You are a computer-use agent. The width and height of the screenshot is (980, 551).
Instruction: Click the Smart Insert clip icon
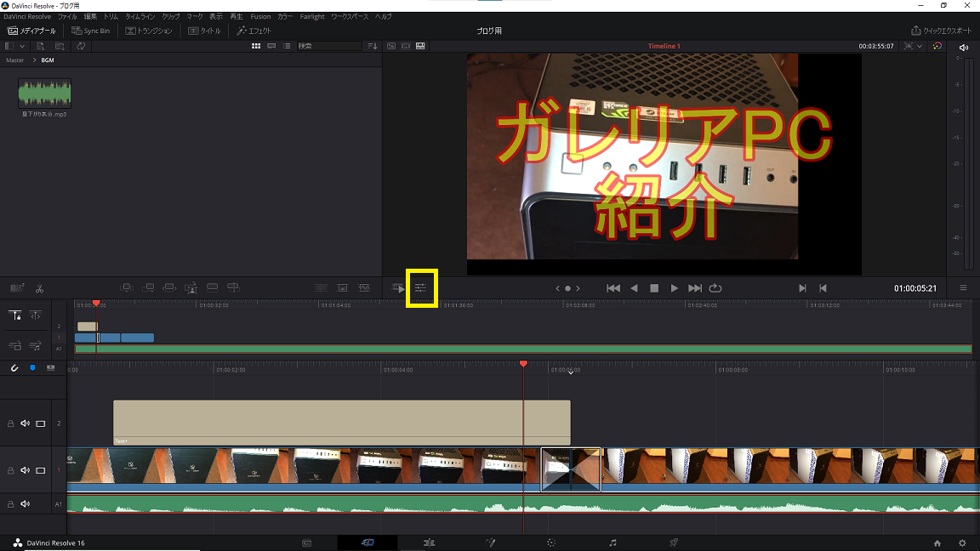tap(126, 287)
